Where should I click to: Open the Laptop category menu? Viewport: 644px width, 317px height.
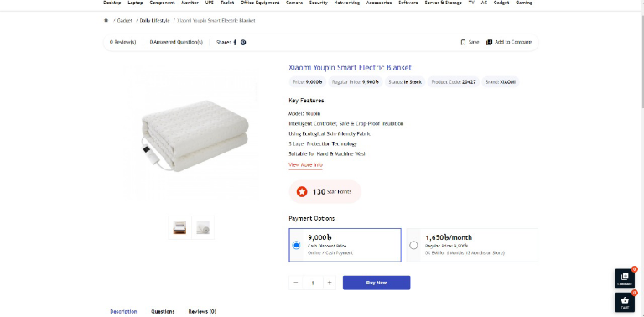(135, 3)
